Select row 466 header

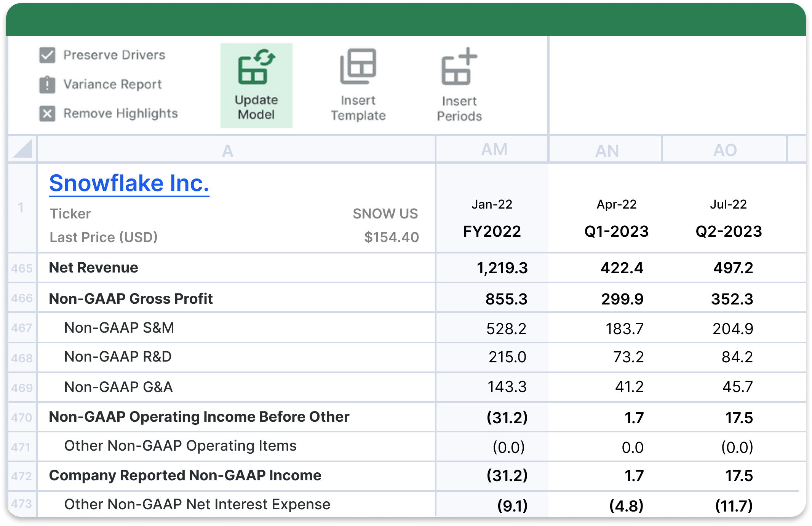point(22,298)
